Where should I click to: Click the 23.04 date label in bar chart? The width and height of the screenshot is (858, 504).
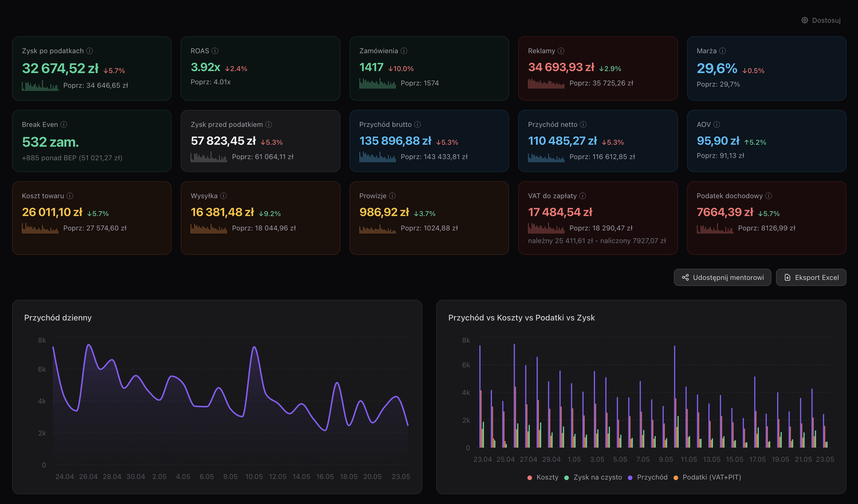point(483,459)
